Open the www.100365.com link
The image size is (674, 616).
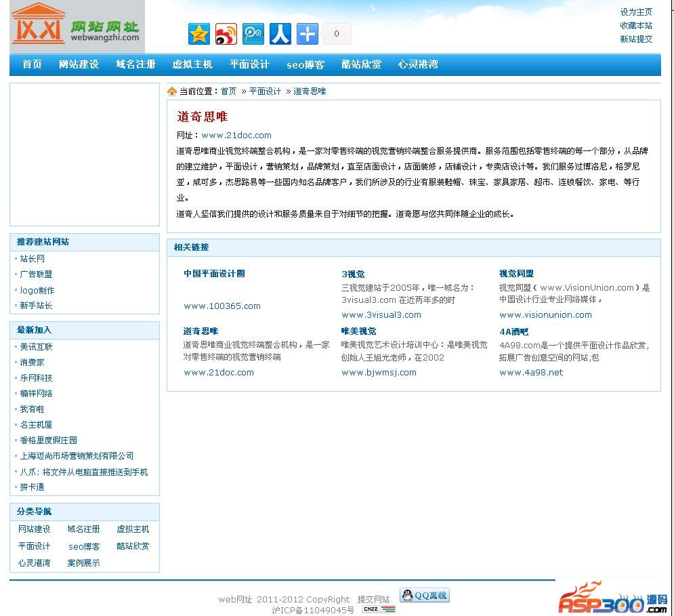(x=222, y=306)
